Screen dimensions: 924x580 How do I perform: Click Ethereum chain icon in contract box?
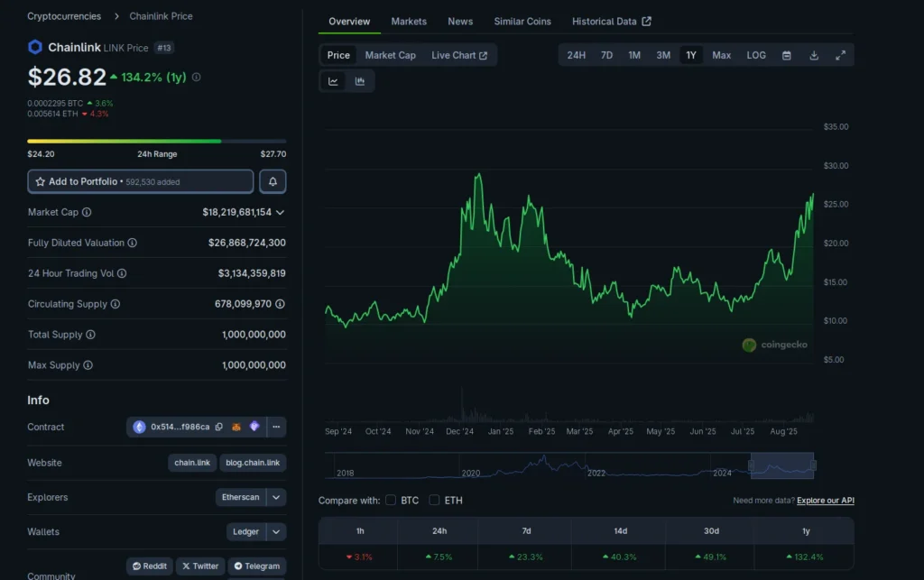(x=139, y=427)
